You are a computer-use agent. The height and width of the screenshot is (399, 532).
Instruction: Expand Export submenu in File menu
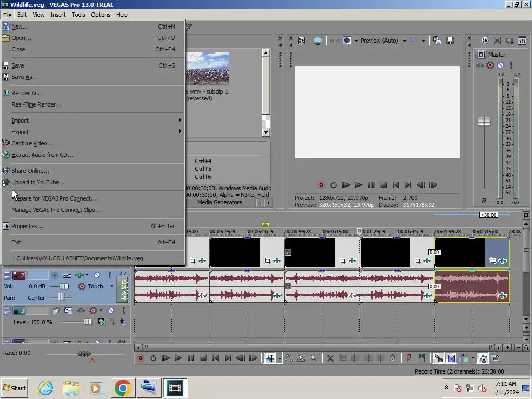tap(94, 132)
